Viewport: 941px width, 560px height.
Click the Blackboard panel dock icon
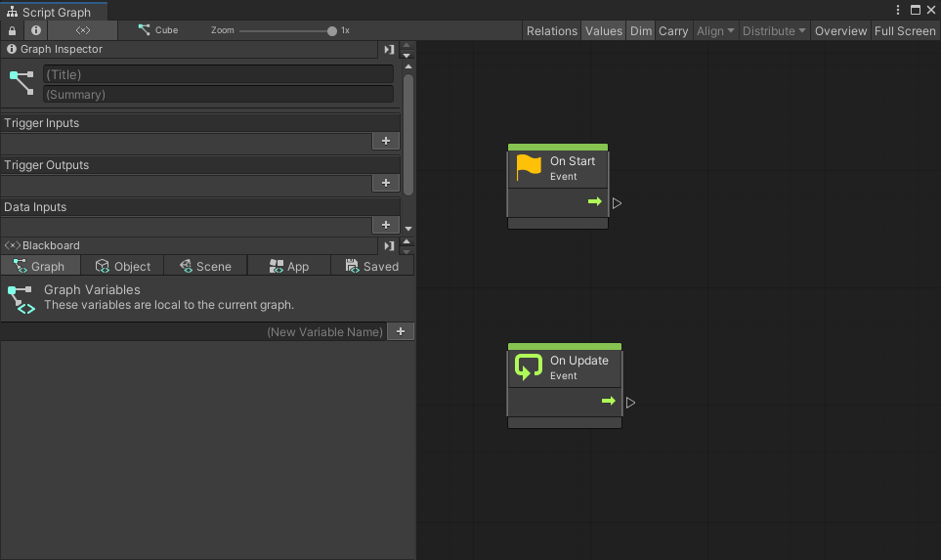point(389,245)
